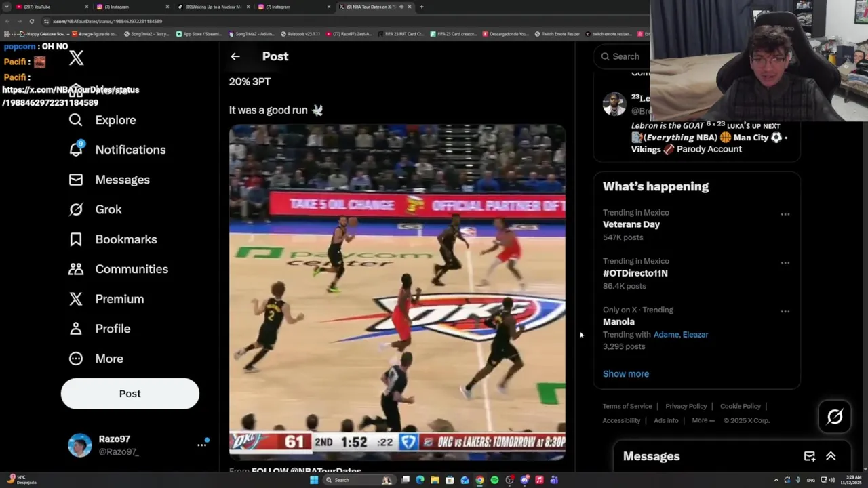Click the Premium X icon
This screenshot has height=488, width=868.
click(76, 299)
